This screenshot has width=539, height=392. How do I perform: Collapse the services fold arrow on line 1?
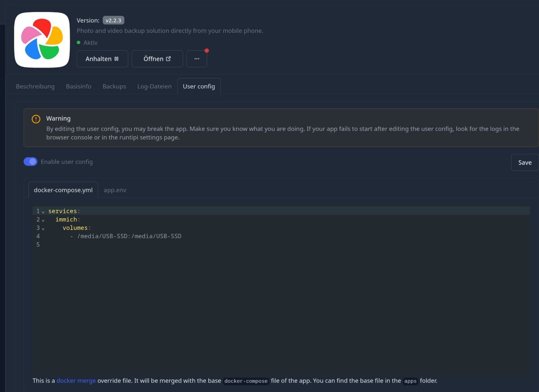point(43,212)
